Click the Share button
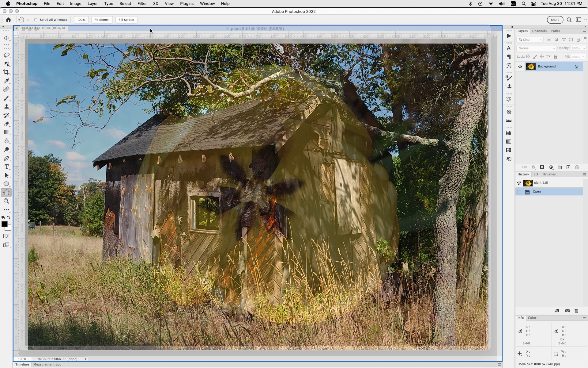 (x=555, y=20)
